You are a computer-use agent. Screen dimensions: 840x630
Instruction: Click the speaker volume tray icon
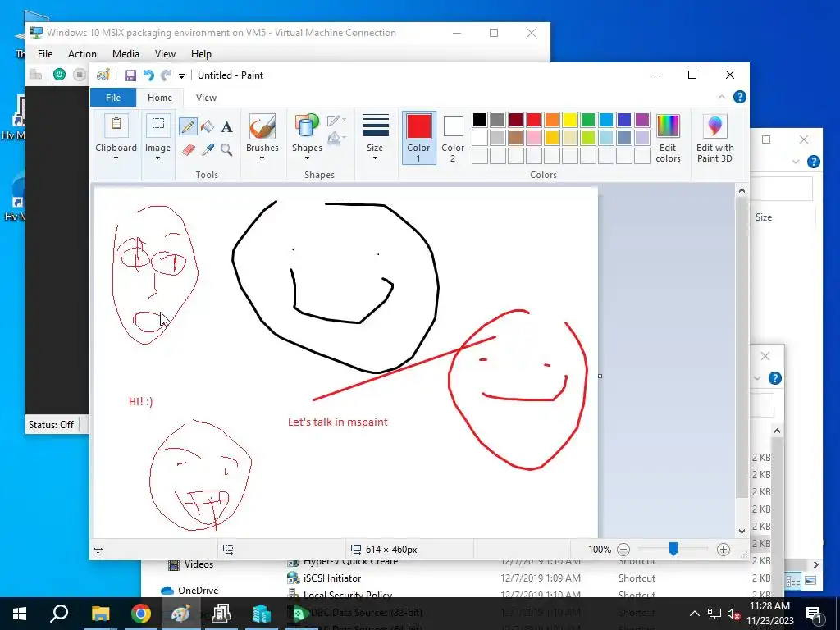733,614
